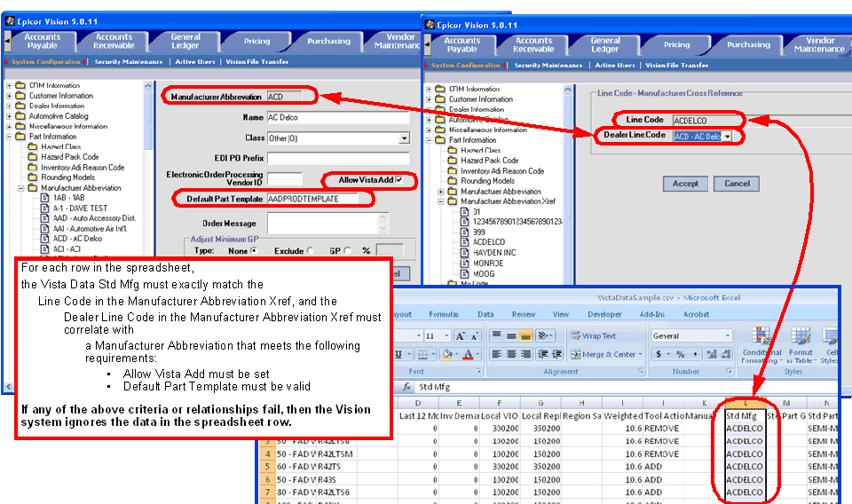Open Vision File Transfer in right window
The image size is (852, 504).
click(676, 65)
